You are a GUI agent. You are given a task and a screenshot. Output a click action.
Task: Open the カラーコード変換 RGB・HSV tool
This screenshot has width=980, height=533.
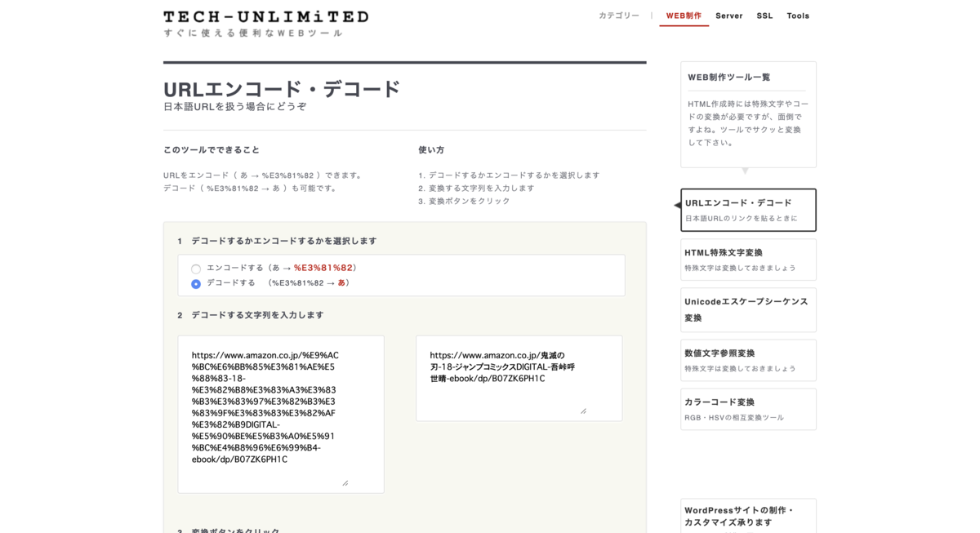pos(747,408)
